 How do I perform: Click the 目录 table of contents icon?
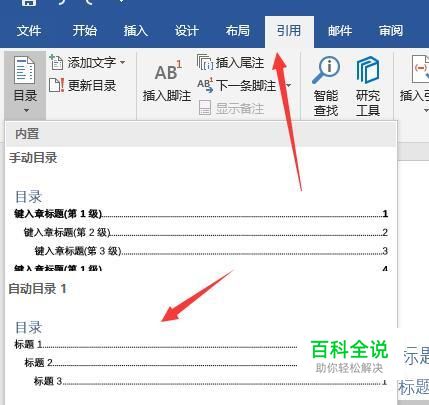coord(24,70)
